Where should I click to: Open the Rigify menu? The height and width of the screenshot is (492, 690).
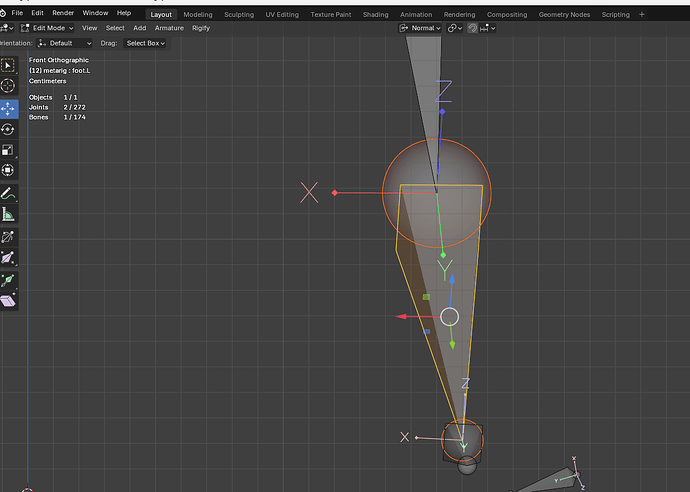pyautogui.click(x=201, y=28)
